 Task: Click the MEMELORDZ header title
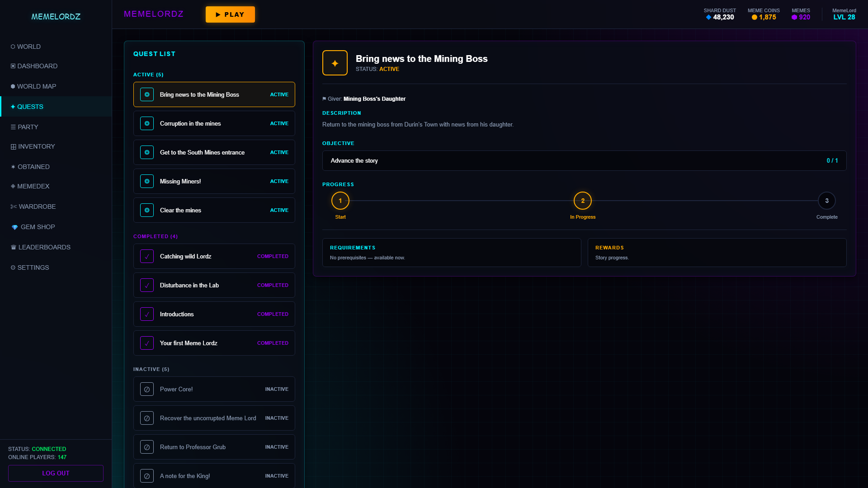click(x=154, y=14)
